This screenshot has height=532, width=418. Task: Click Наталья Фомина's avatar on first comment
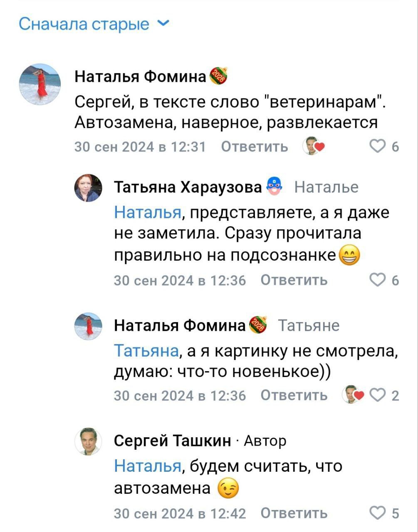[40, 84]
